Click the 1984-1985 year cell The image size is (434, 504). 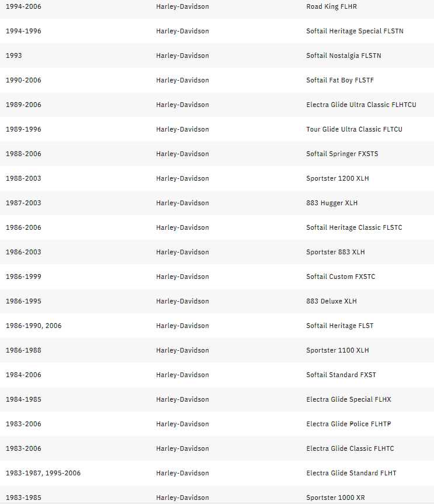pyautogui.click(x=23, y=399)
